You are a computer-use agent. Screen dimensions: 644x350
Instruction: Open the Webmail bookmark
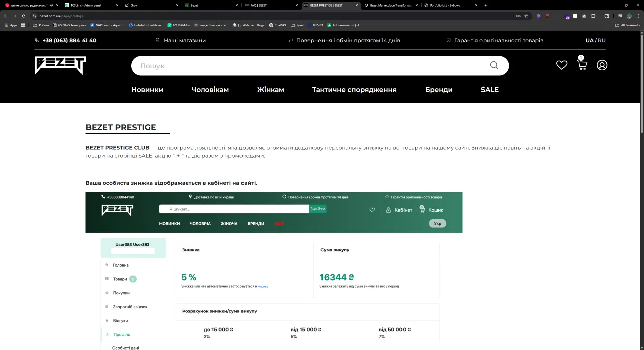coord(249,25)
